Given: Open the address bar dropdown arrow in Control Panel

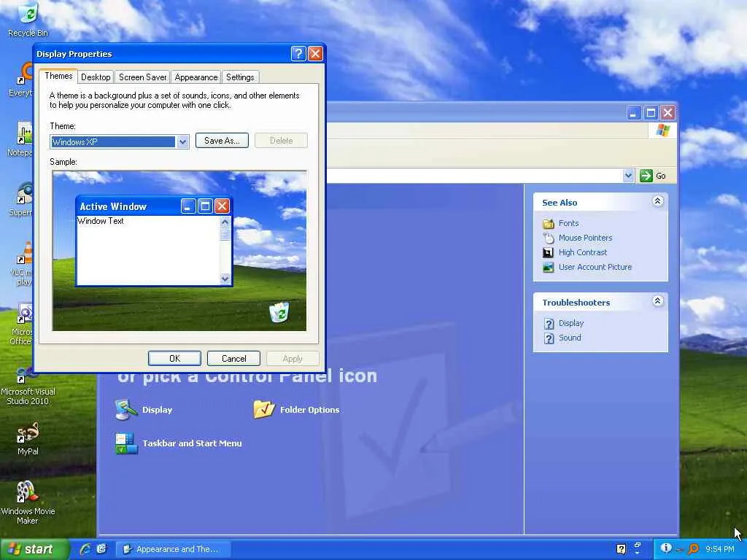Looking at the screenshot, I should pos(628,176).
